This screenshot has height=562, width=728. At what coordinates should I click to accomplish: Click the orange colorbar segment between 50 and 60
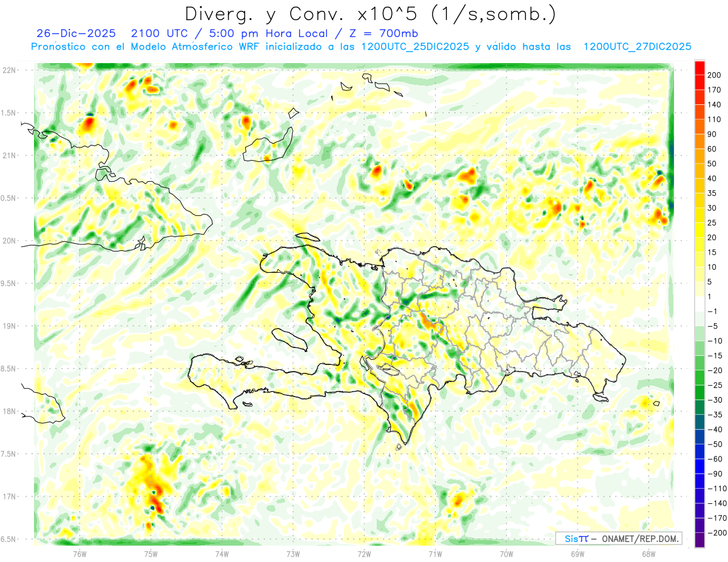[x=700, y=156]
